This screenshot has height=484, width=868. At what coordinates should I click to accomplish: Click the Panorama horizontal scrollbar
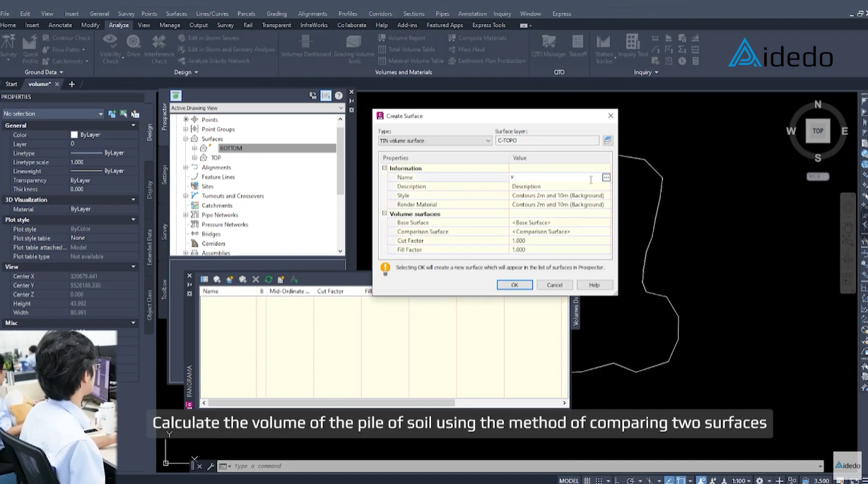point(385,403)
